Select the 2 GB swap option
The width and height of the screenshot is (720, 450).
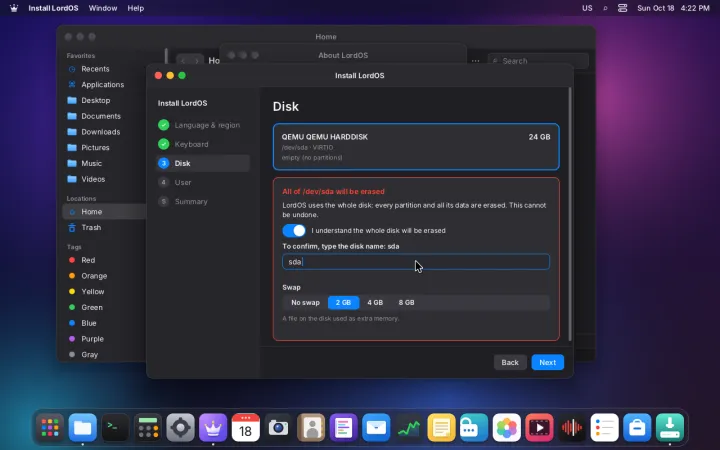pos(343,303)
